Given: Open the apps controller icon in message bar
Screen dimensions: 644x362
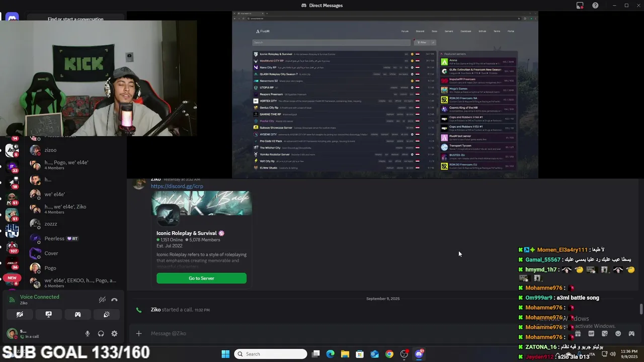Looking at the screenshot, I should 631,333.
